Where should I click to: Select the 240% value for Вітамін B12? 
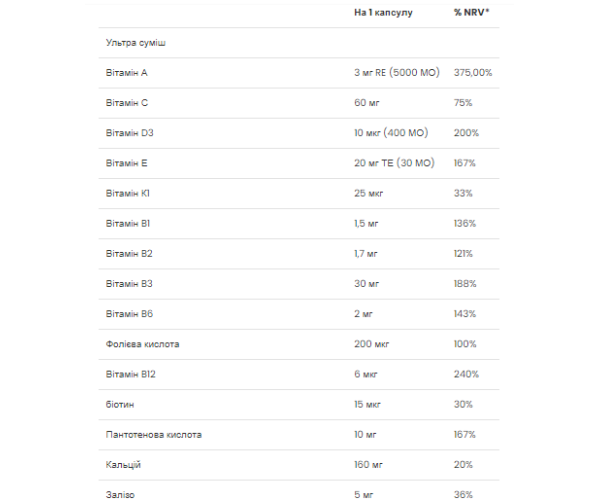(x=465, y=374)
